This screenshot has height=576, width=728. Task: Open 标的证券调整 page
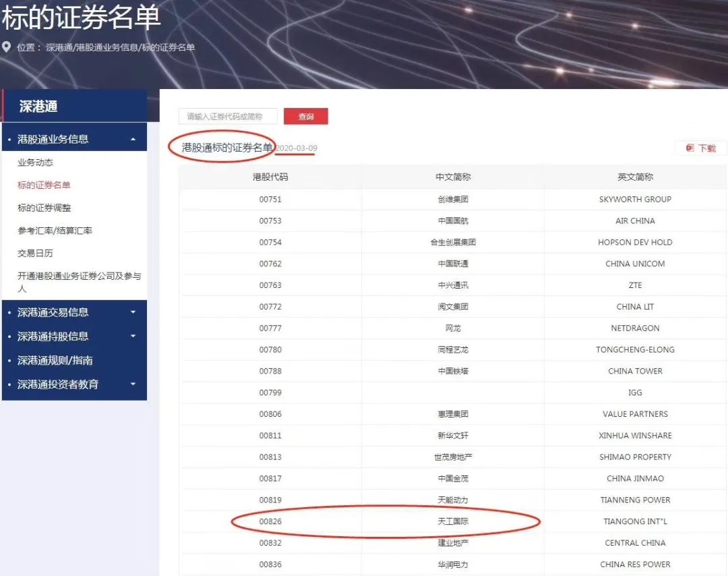coord(44,208)
